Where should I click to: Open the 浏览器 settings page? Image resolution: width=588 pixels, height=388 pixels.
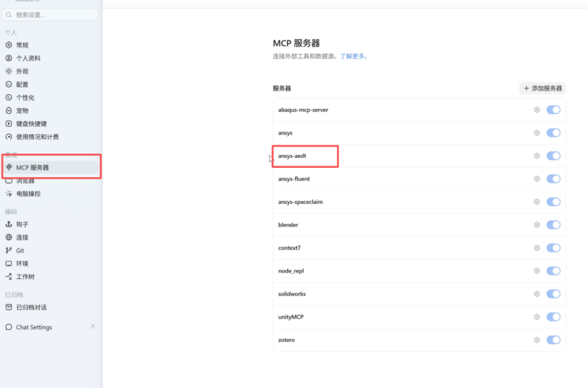tap(50, 181)
